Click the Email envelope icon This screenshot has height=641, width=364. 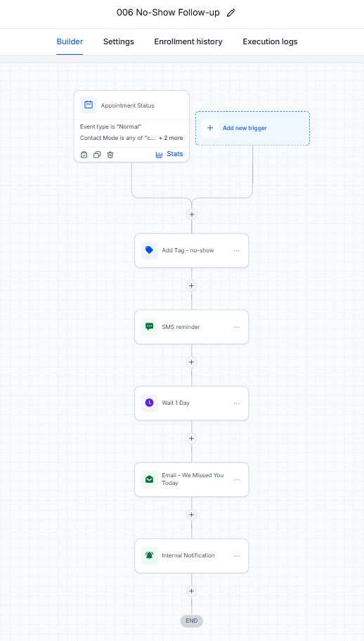pos(150,479)
